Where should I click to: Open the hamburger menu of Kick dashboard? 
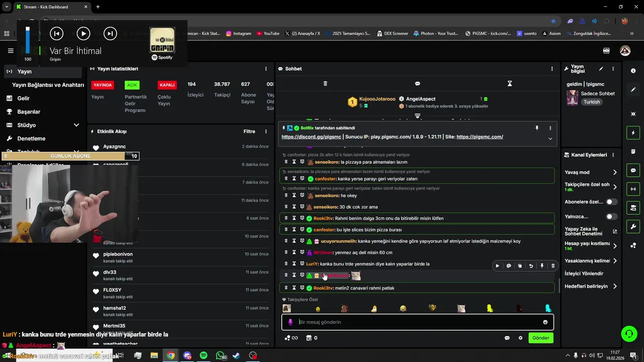[11, 51]
